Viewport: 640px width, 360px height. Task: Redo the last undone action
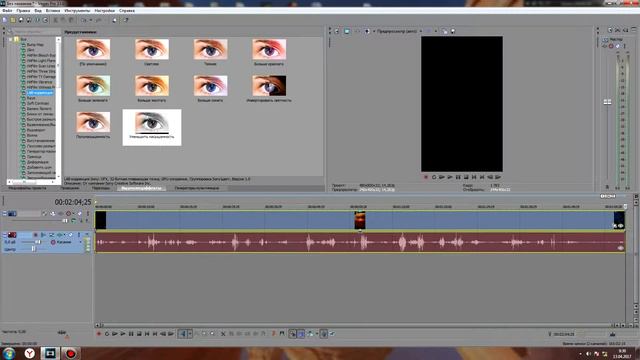coord(98,20)
